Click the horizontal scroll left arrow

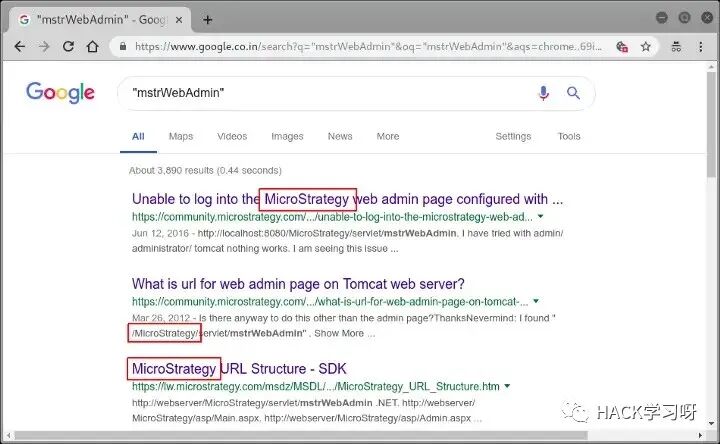coord(8,435)
